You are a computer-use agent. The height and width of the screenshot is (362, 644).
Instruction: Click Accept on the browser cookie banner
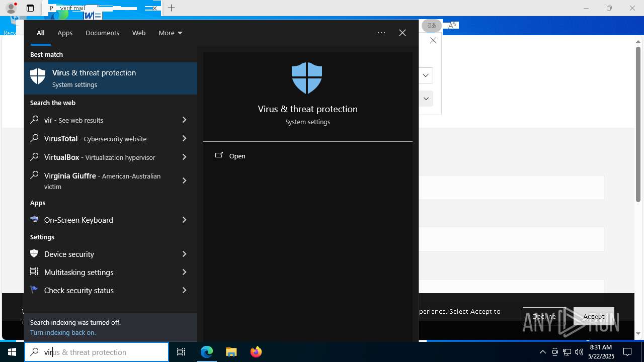(594, 316)
